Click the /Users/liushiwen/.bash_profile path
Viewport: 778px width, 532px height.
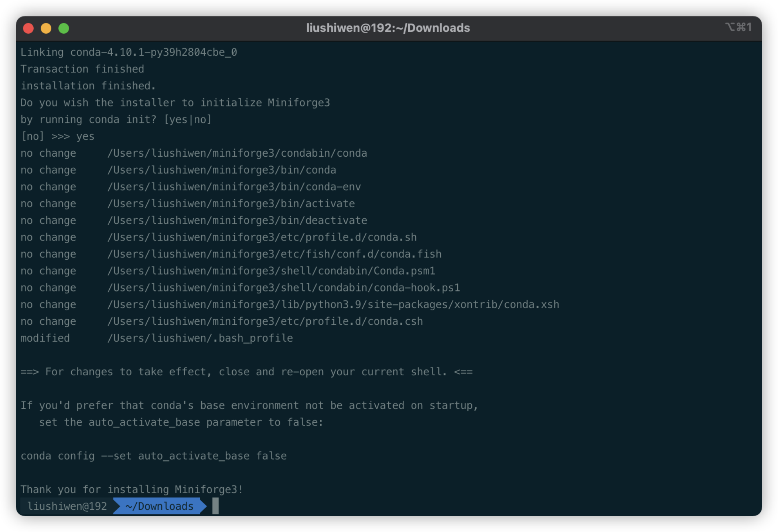(x=200, y=338)
